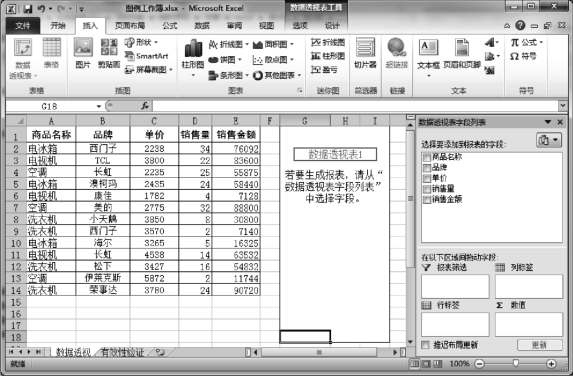Check the 商品名称 field checkbox
This screenshot has height=376, width=573.
point(426,157)
